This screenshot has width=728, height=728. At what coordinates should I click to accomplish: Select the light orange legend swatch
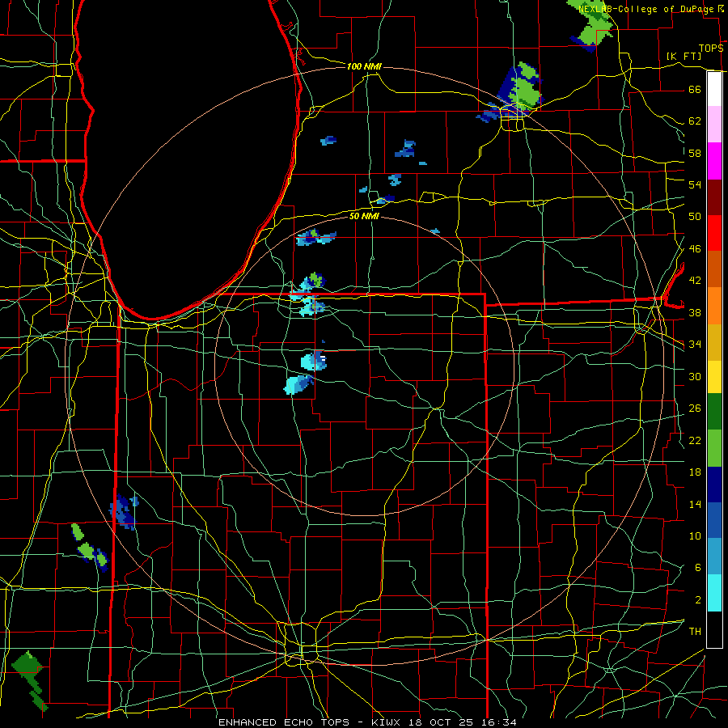click(714, 306)
